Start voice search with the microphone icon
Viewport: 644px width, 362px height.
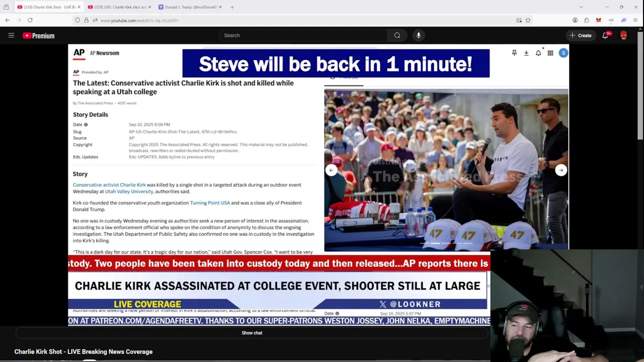click(419, 35)
